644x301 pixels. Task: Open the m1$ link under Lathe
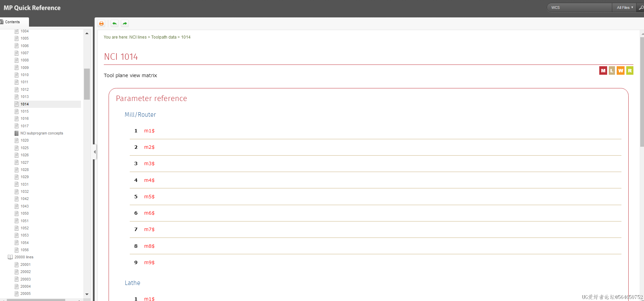(x=149, y=299)
